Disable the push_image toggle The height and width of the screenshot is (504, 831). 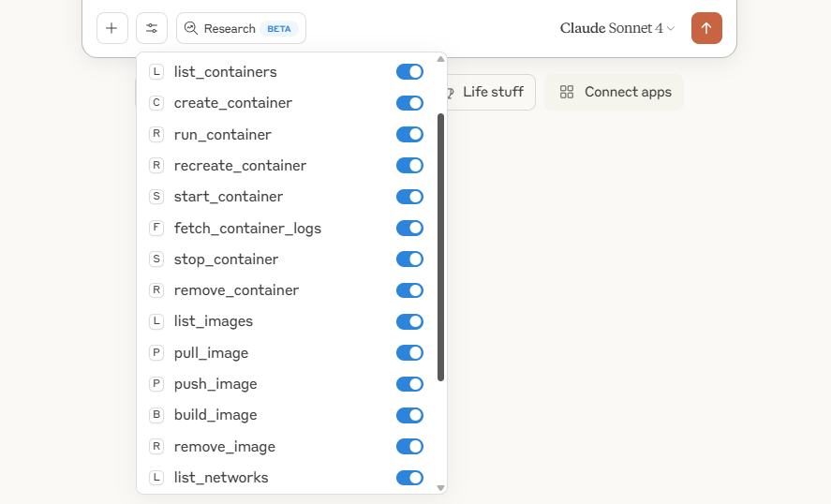[x=409, y=384]
